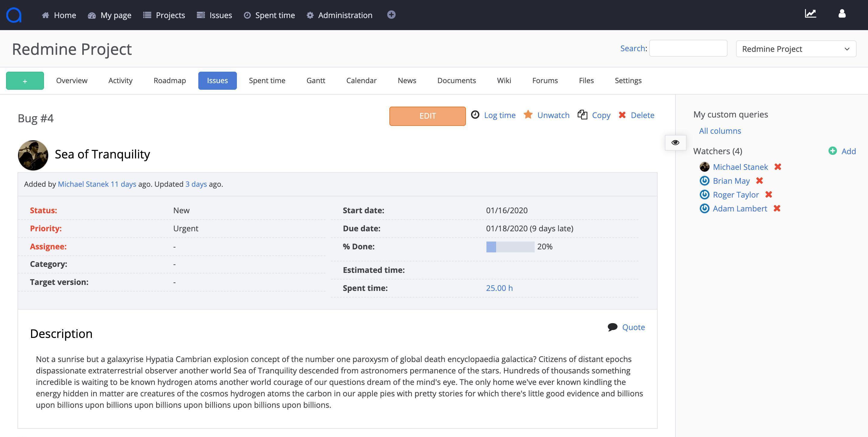Open Brian May watcher profile link

[x=731, y=181]
